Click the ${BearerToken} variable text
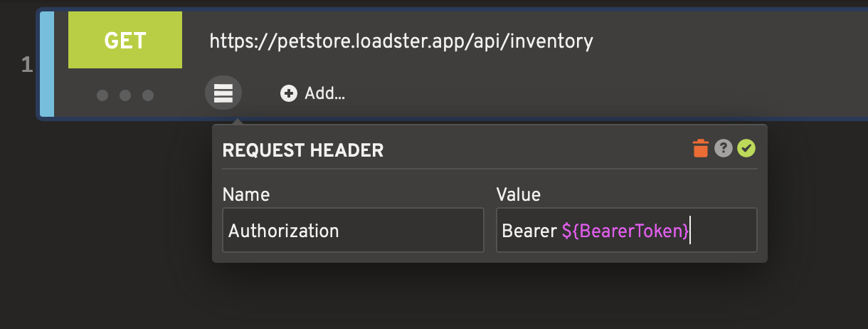 [625, 231]
